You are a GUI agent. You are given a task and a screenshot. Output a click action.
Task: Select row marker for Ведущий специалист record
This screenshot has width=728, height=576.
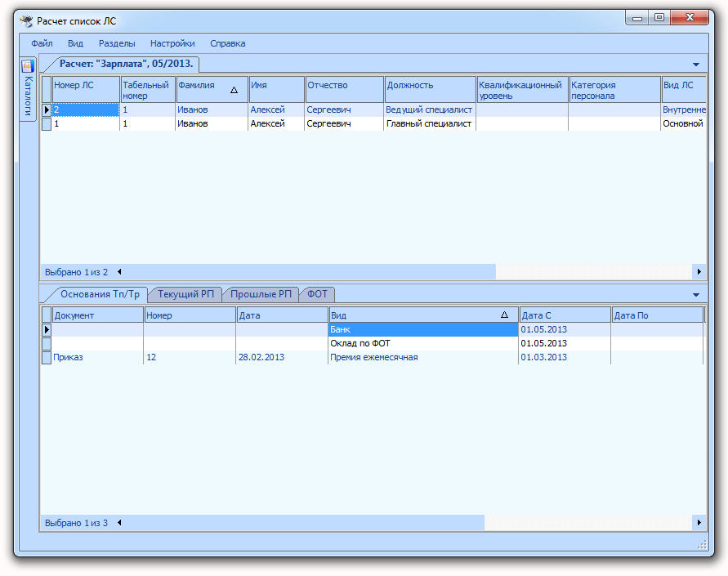click(x=47, y=110)
